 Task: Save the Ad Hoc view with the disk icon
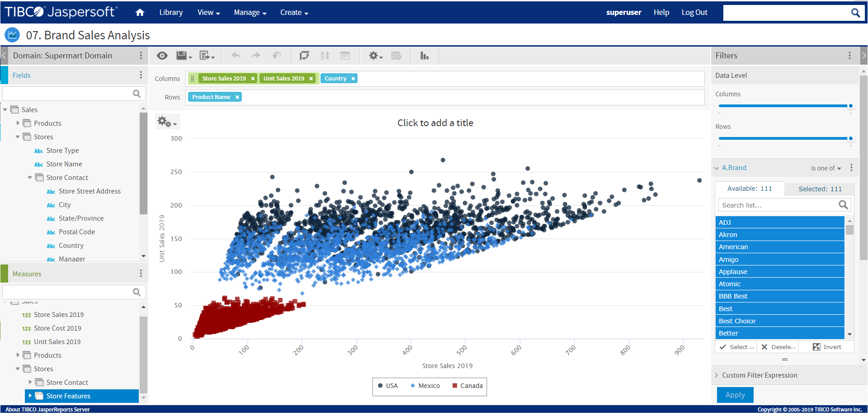click(x=181, y=55)
